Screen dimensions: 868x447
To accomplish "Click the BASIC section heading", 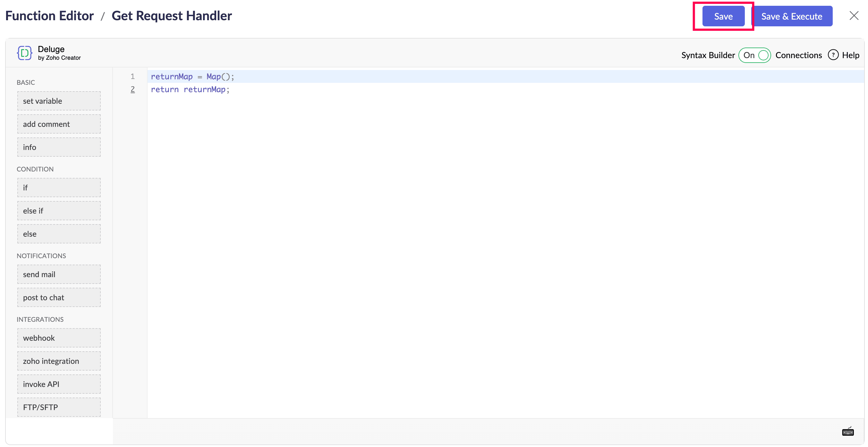I will [26, 82].
